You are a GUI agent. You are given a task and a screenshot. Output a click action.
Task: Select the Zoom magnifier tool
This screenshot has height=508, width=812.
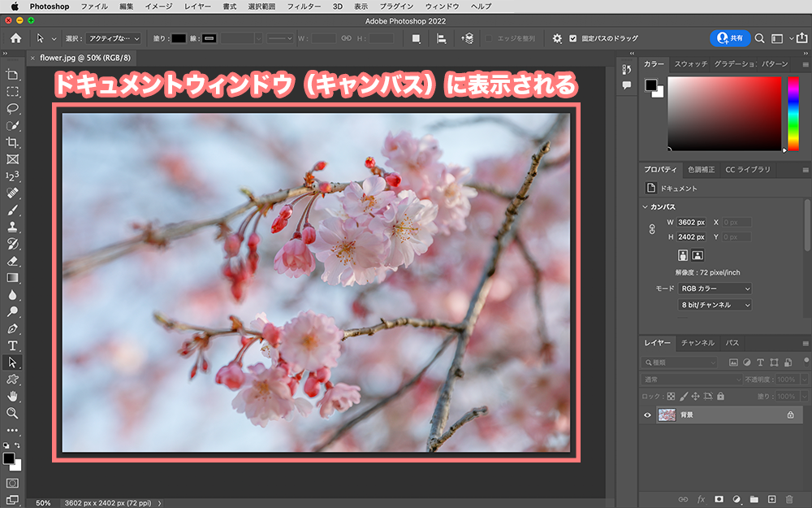(x=12, y=413)
